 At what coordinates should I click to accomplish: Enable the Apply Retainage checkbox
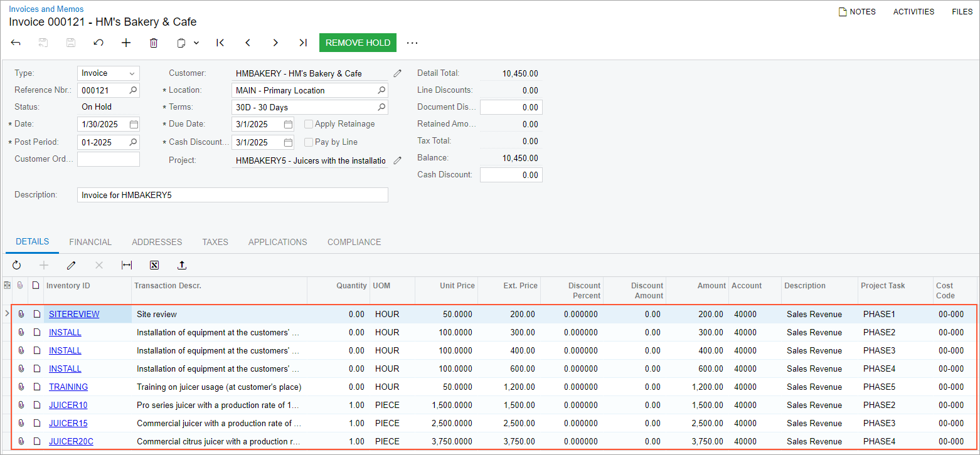(309, 124)
